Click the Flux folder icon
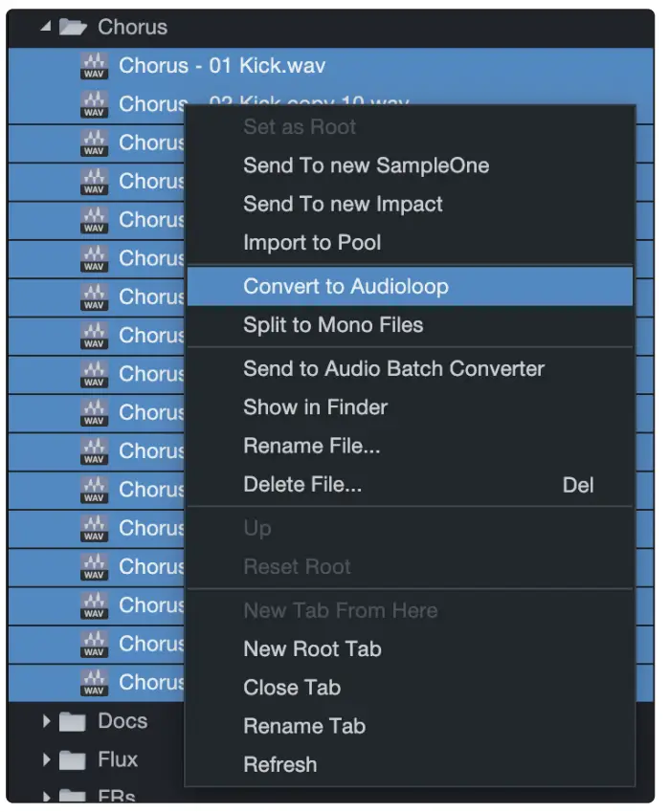The width and height of the screenshot is (669, 812). point(73,760)
